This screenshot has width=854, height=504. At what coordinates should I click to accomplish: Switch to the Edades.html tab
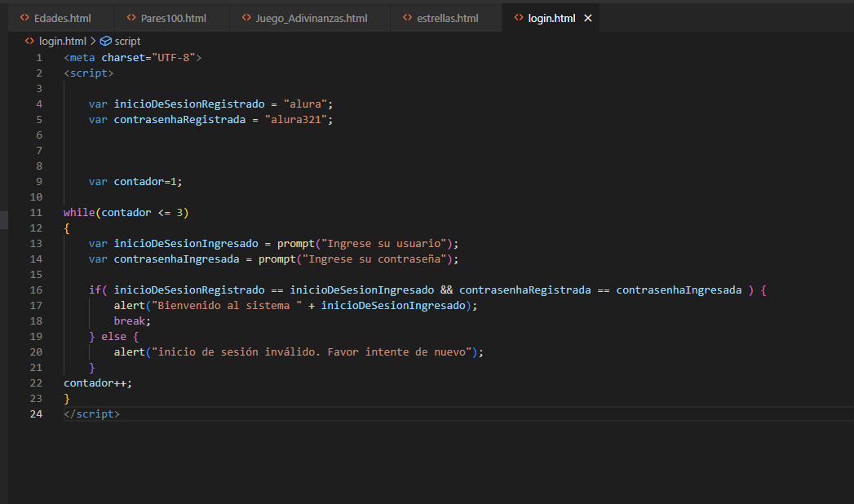pos(62,18)
